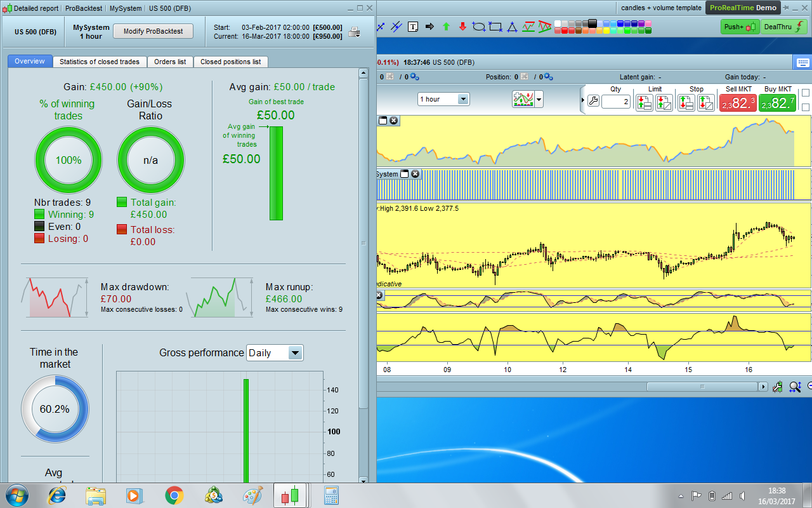This screenshot has height=508, width=812.
Task: Choose the green up-arrow marker tool
Action: click(446, 27)
